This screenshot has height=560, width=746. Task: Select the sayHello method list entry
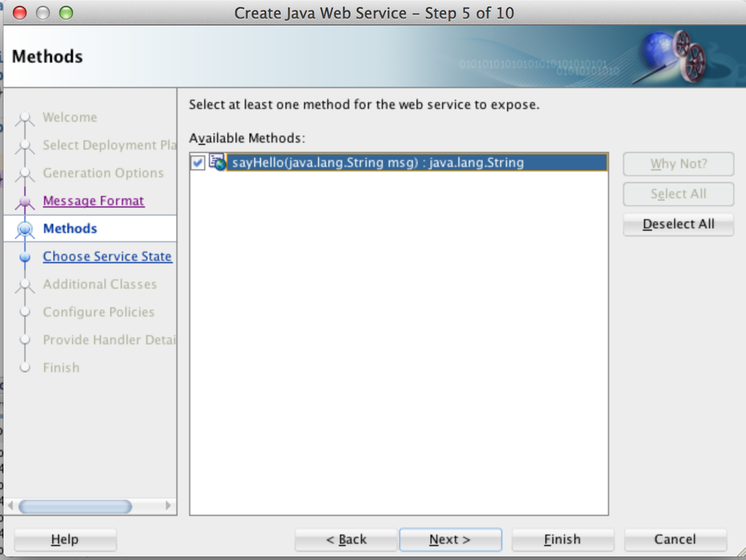coord(377,163)
